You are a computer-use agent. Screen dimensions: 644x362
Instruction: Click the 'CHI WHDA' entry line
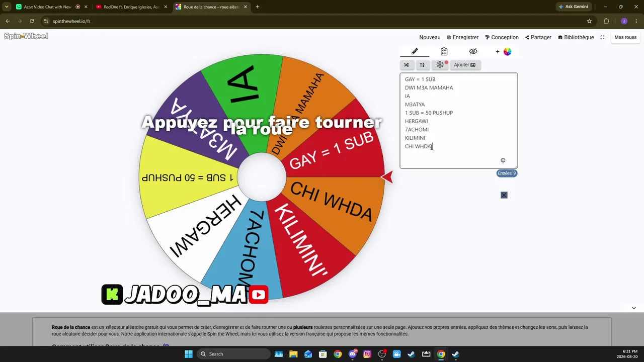tap(419, 146)
